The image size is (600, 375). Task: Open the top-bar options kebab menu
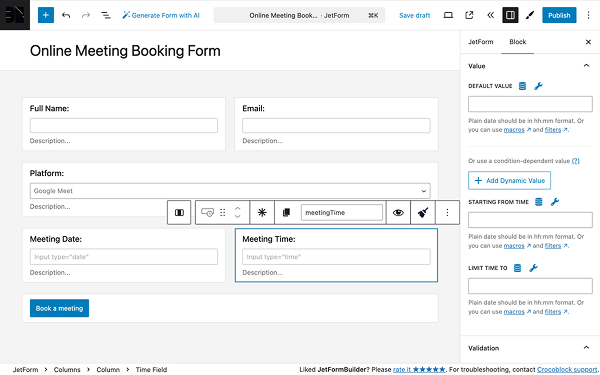pos(589,15)
